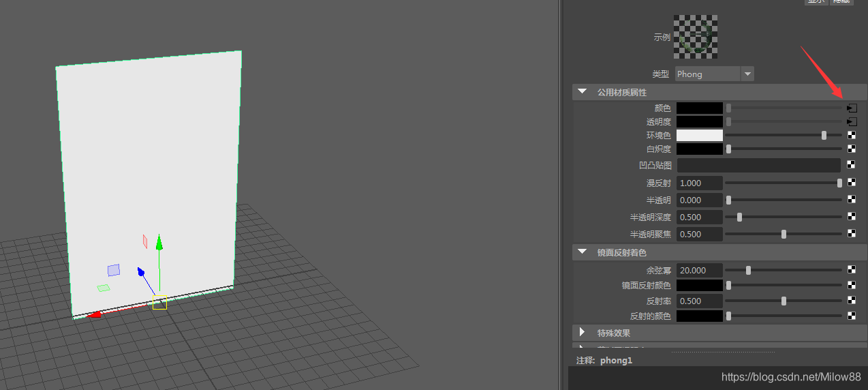Click the blue plane handle of the manipulator
Screen dimensions: 868x390
point(114,270)
